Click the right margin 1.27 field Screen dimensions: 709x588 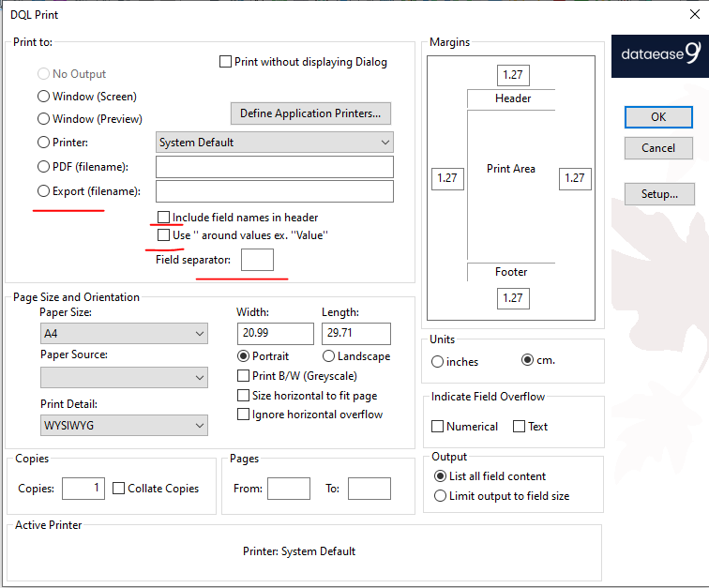tap(575, 179)
